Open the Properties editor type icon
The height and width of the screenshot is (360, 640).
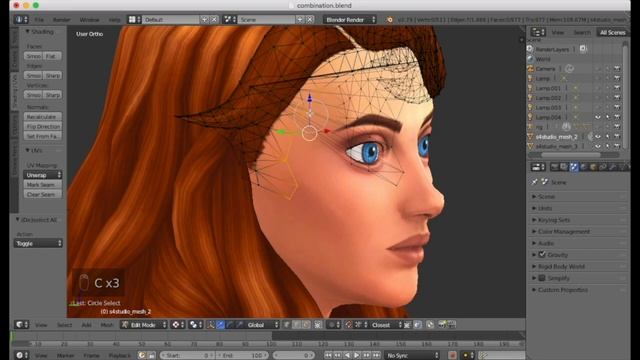pyautogui.click(x=538, y=167)
